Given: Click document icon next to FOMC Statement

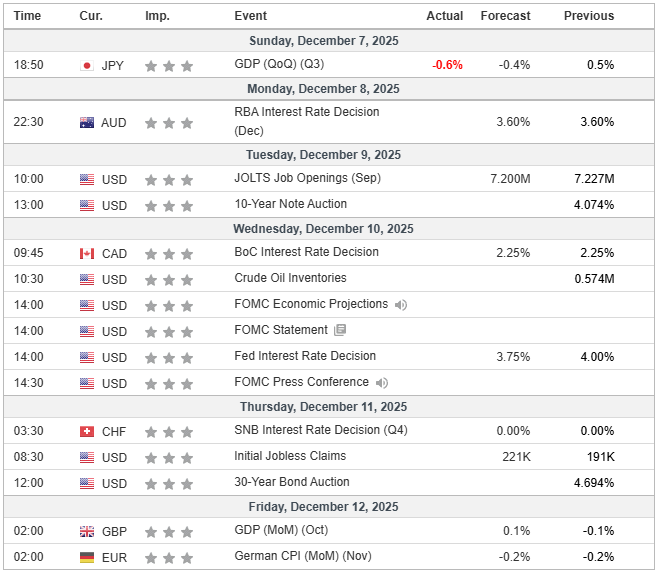Looking at the screenshot, I should click(x=340, y=330).
